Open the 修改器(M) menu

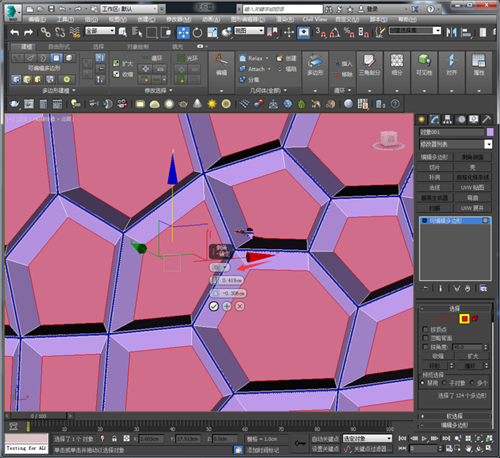178,19
